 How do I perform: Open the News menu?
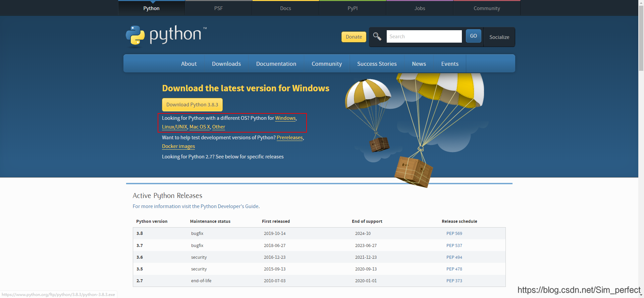(419, 64)
